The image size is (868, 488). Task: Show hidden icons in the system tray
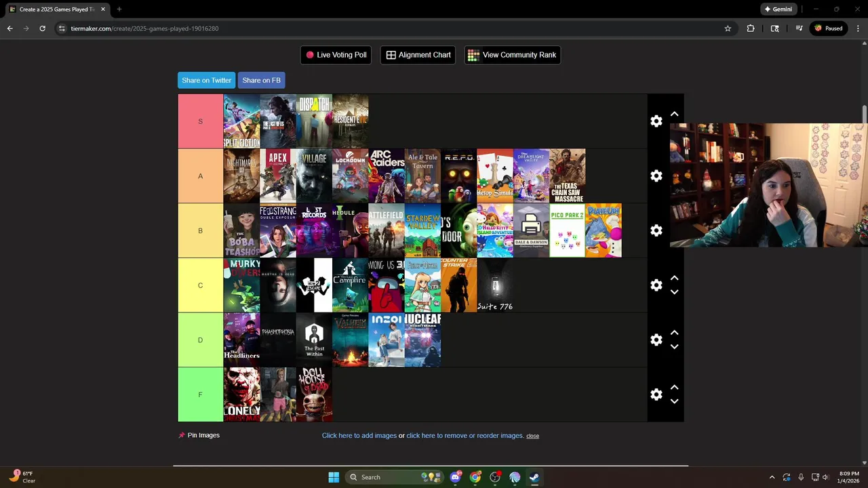[772, 477]
